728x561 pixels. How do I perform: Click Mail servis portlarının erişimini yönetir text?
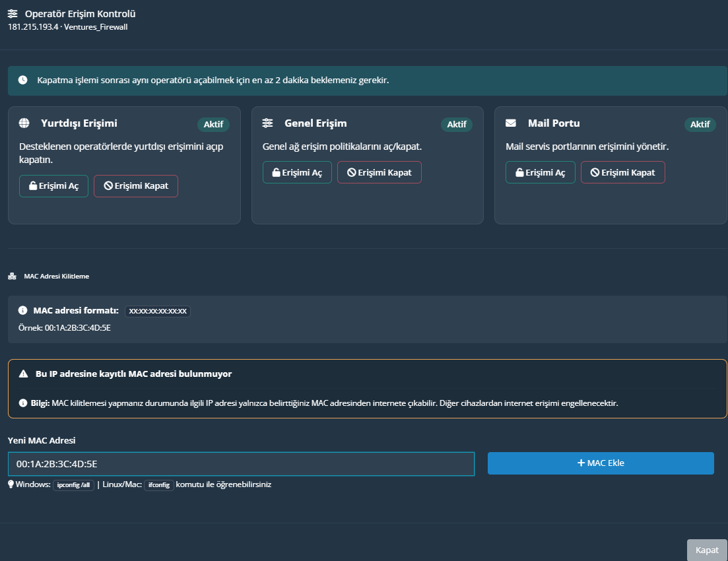(587, 147)
